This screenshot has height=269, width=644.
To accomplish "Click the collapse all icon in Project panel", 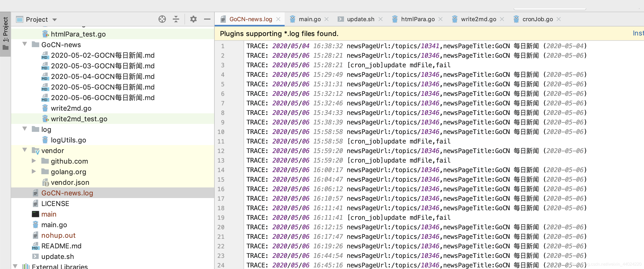I will [176, 19].
